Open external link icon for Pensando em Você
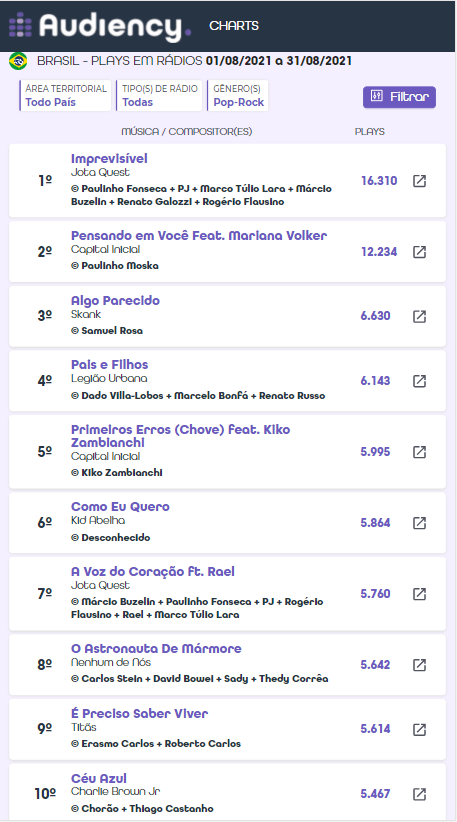The image size is (457, 822). [419, 252]
